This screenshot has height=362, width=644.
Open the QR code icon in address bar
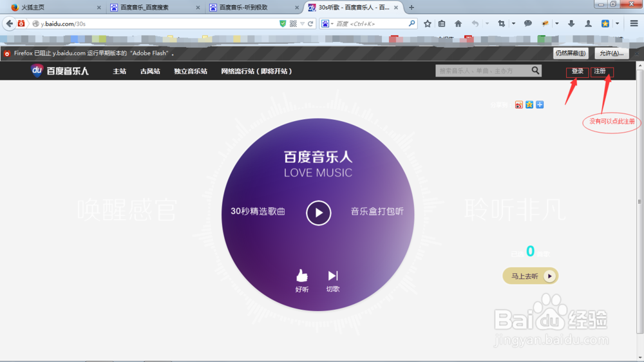tap(293, 24)
